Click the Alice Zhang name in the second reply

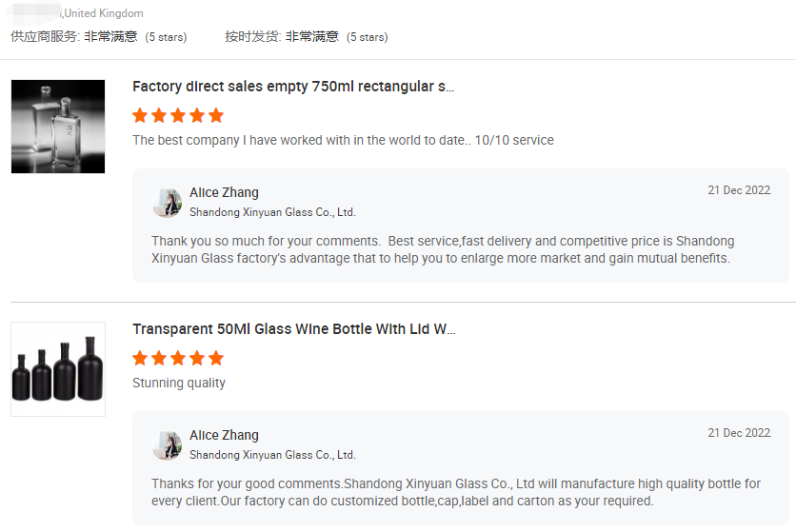click(x=224, y=435)
